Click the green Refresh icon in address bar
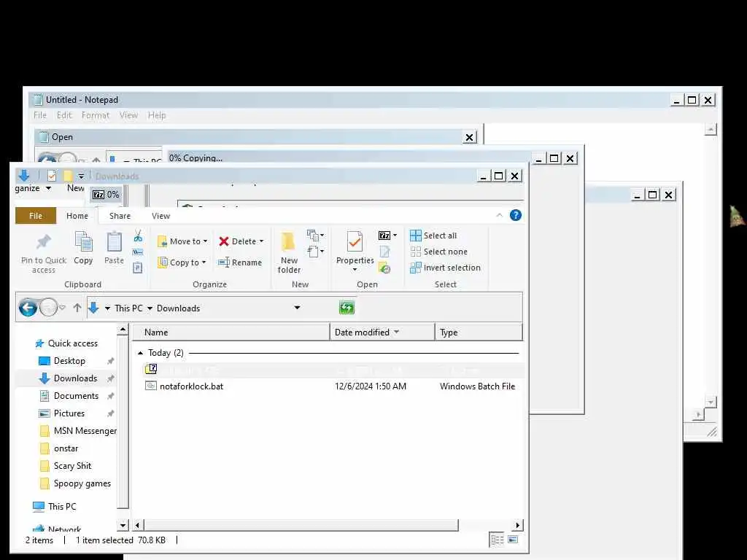This screenshot has height=560, width=747. (x=347, y=308)
